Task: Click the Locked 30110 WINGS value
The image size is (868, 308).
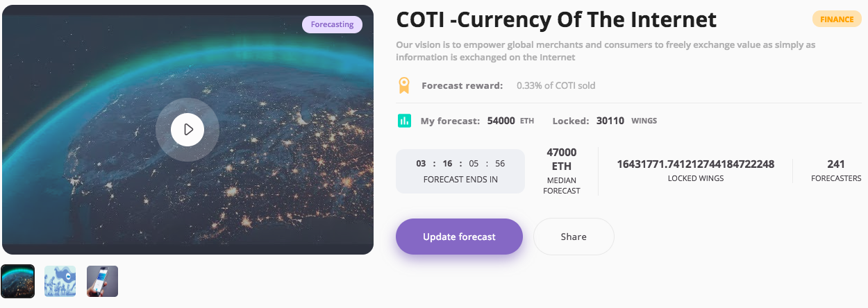Action: click(x=626, y=121)
